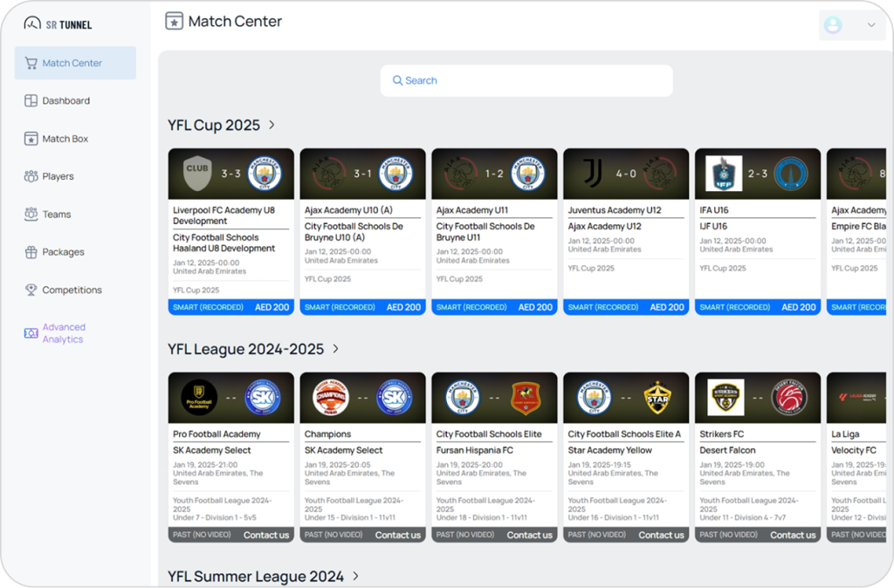Expand the YFL Cup 2025 section
Image resolution: width=894 pixels, height=588 pixels.
[272, 125]
